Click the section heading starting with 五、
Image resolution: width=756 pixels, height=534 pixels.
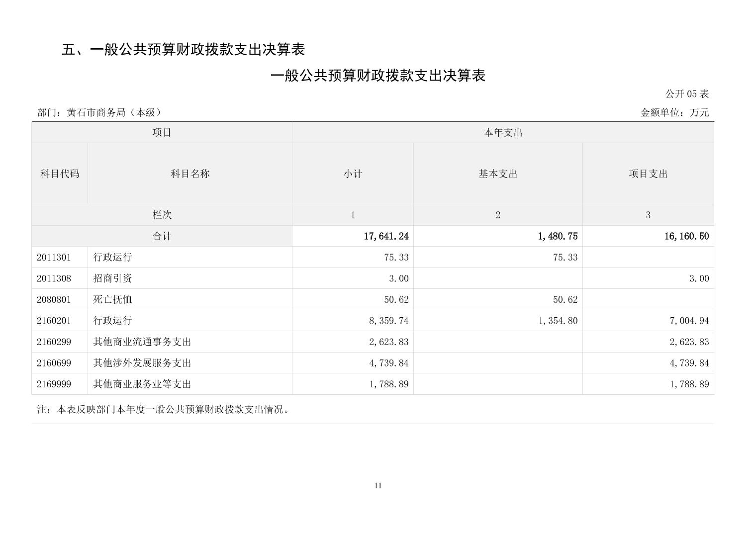tap(183, 49)
